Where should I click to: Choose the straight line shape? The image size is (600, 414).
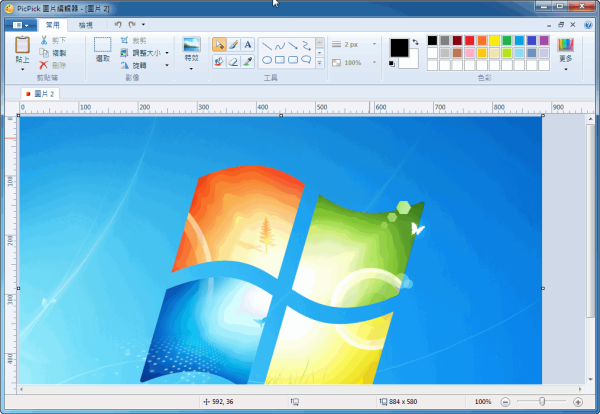pyautogui.click(x=267, y=46)
